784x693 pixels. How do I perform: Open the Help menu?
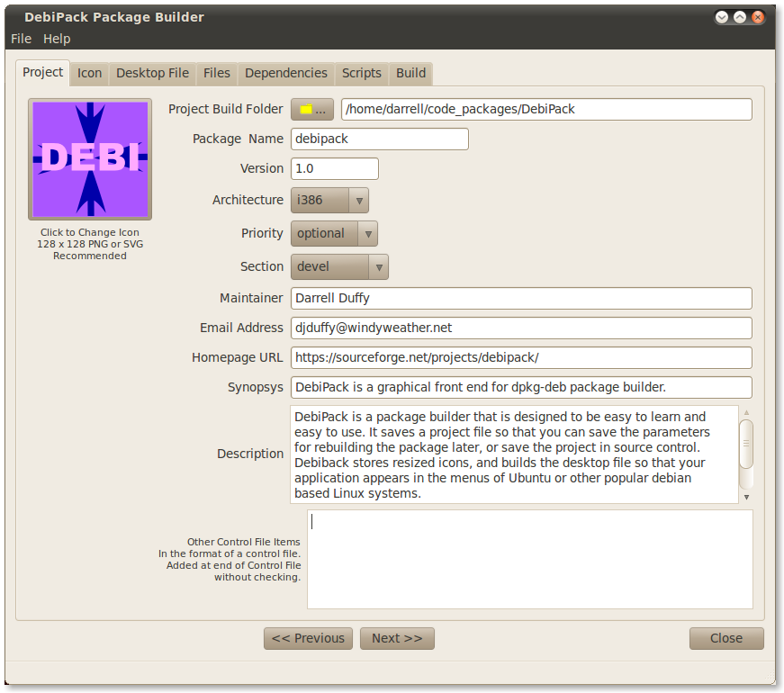tap(57, 39)
